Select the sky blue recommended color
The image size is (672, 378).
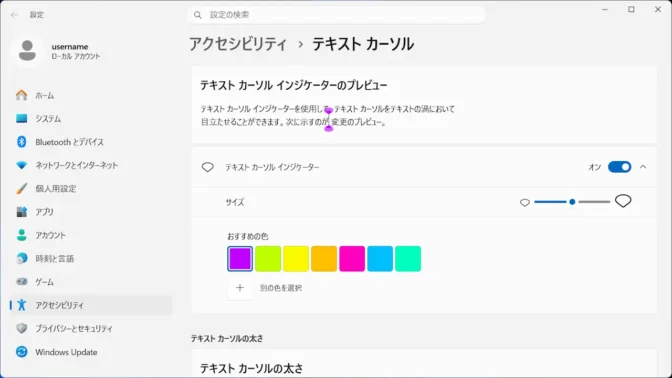click(380, 258)
